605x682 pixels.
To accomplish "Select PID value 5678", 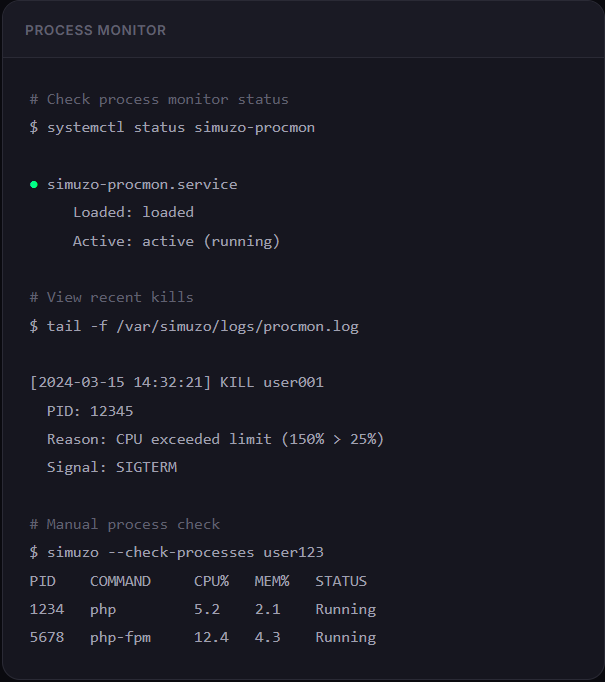I will click(x=47, y=638).
